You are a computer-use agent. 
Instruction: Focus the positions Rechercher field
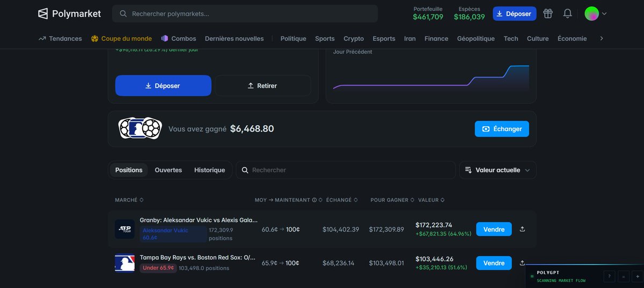346,170
